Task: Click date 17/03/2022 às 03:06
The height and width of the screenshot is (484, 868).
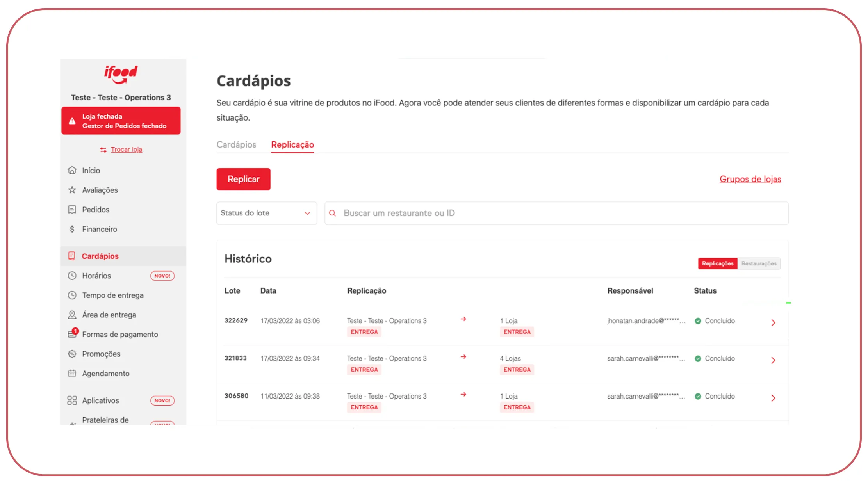Action: pyautogui.click(x=290, y=321)
